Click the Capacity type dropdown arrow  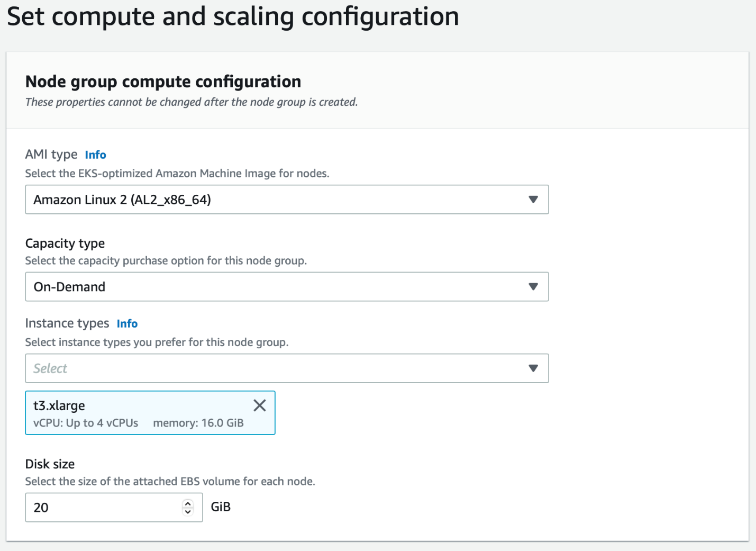[x=533, y=287]
